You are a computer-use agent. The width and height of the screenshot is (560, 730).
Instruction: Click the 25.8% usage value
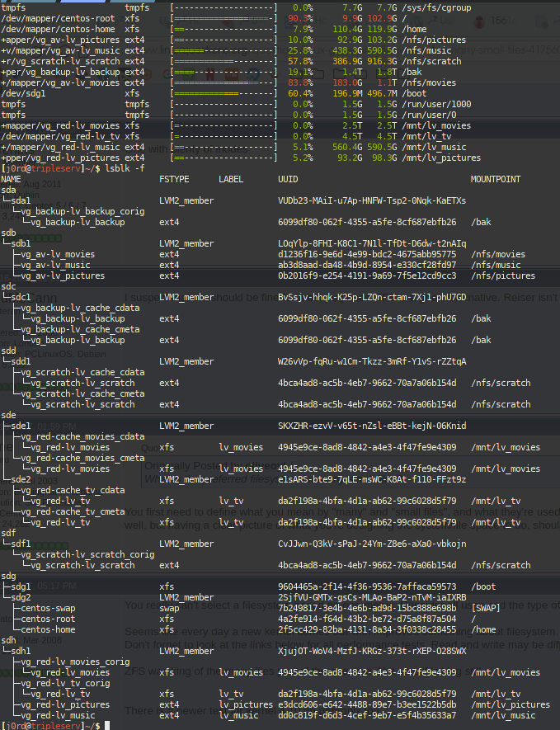click(x=300, y=51)
